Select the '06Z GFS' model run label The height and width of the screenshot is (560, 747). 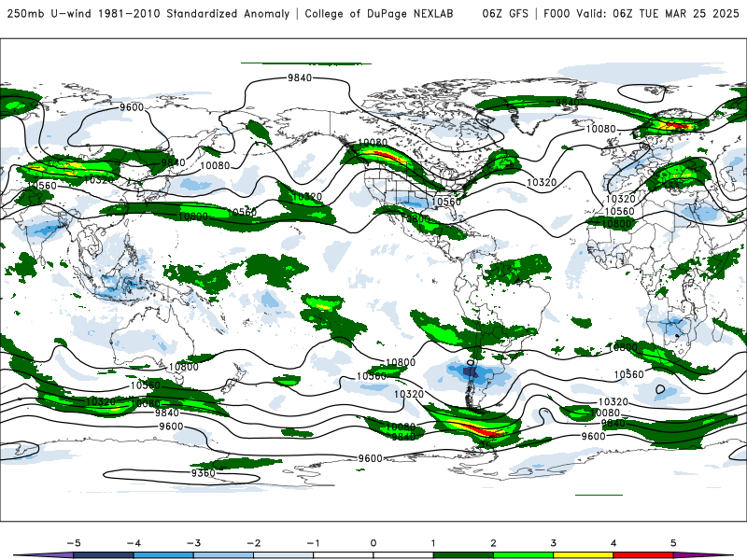505,14
